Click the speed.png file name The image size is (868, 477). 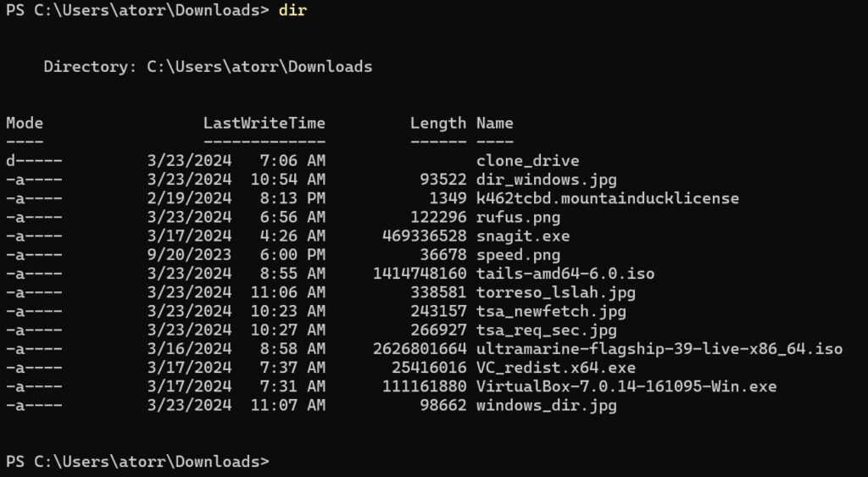click(x=518, y=255)
